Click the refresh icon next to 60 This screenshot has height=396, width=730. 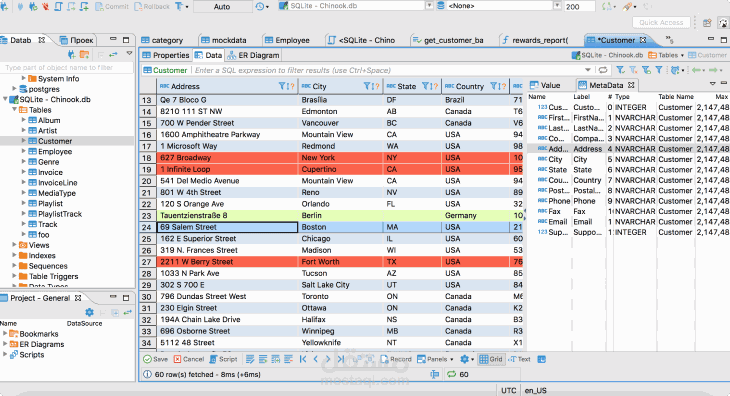(x=451, y=374)
